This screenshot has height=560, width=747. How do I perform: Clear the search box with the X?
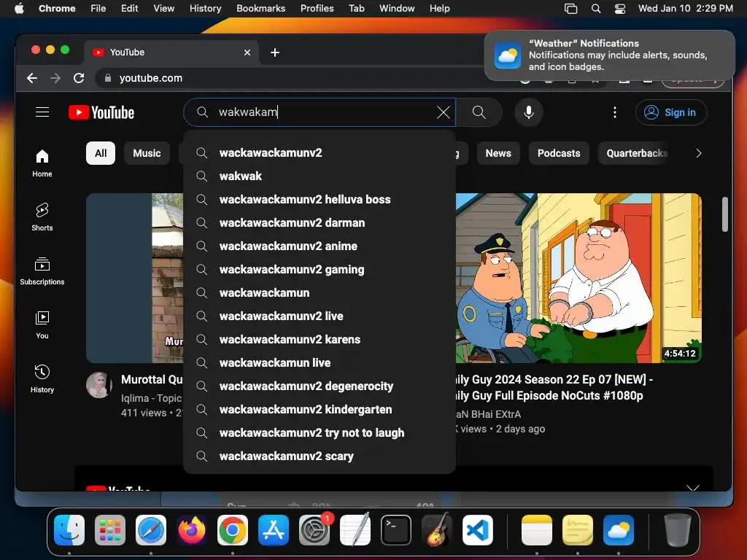(x=443, y=112)
